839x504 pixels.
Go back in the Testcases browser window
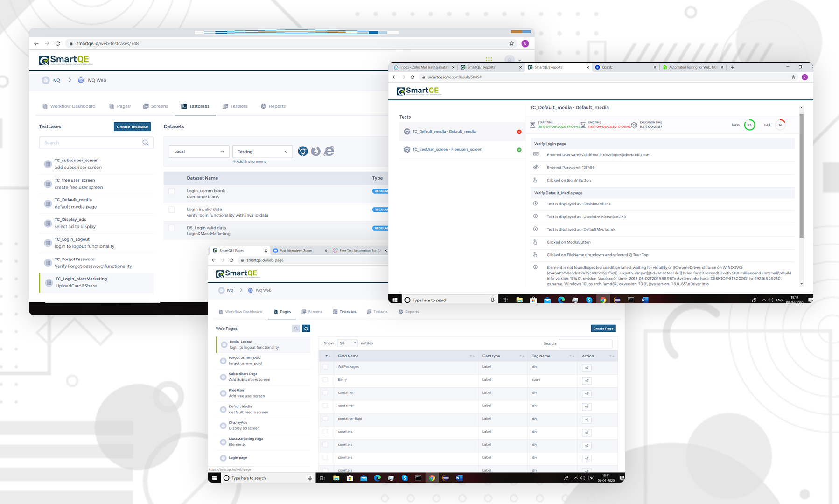pos(36,43)
